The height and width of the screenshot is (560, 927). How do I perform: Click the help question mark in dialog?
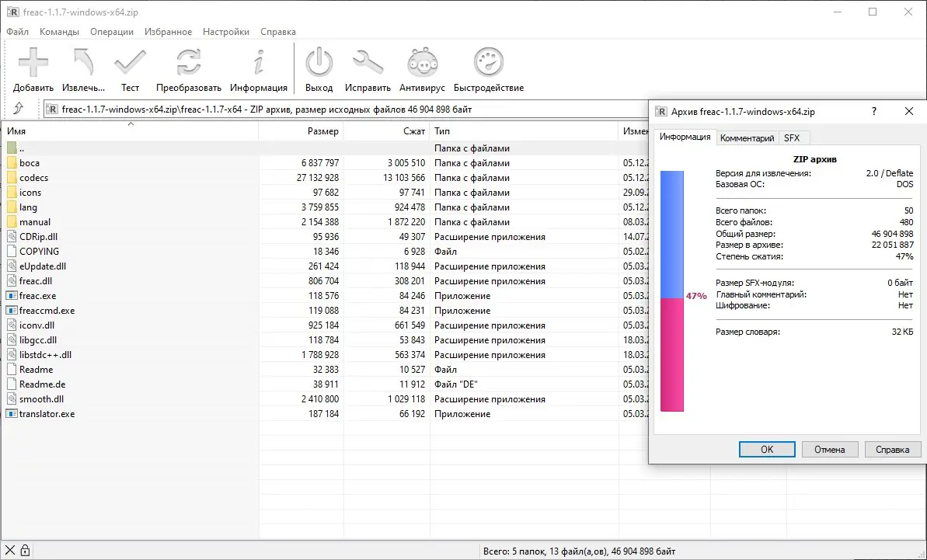click(874, 112)
